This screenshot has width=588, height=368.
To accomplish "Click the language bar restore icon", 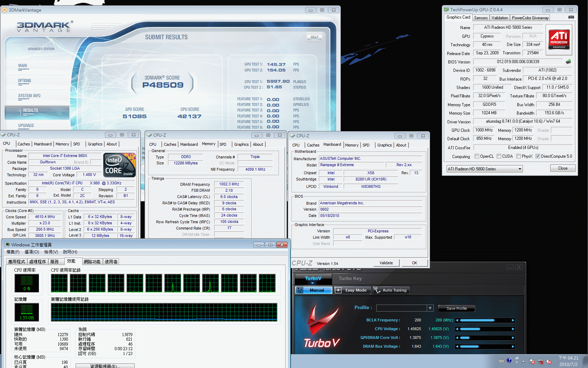I will (517, 359).
